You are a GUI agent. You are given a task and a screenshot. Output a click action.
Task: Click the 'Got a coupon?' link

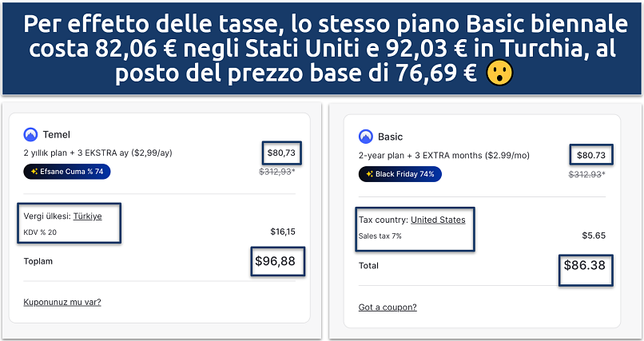tap(388, 307)
